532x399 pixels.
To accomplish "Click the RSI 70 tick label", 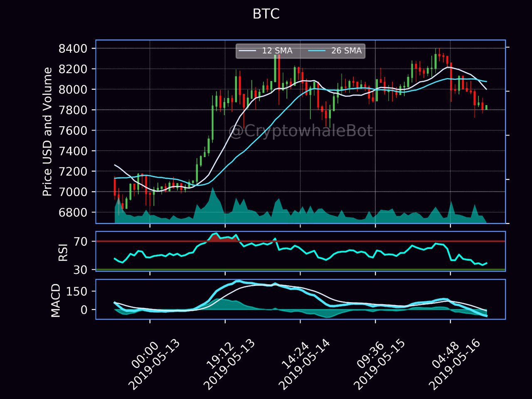I will (80, 241).
